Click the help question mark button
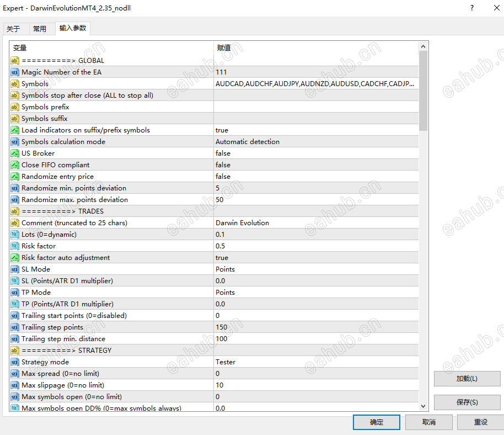This screenshot has width=504, height=435. (x=472, y=8)
